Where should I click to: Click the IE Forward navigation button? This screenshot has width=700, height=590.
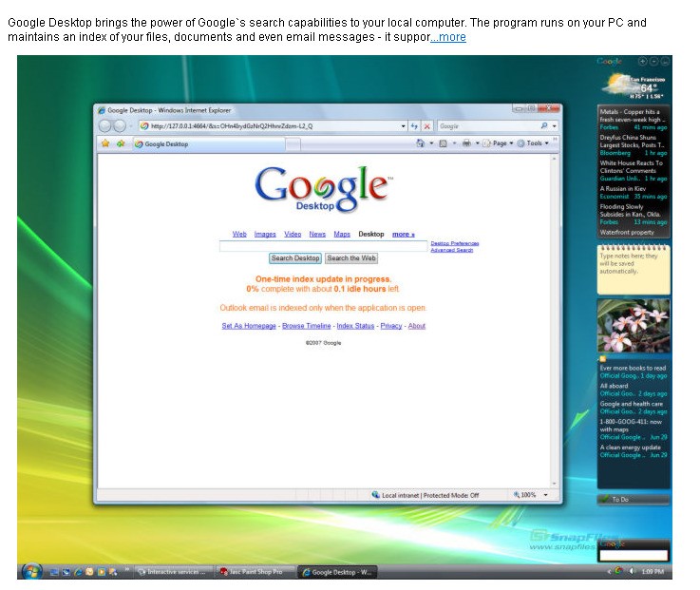coord(119,126)
